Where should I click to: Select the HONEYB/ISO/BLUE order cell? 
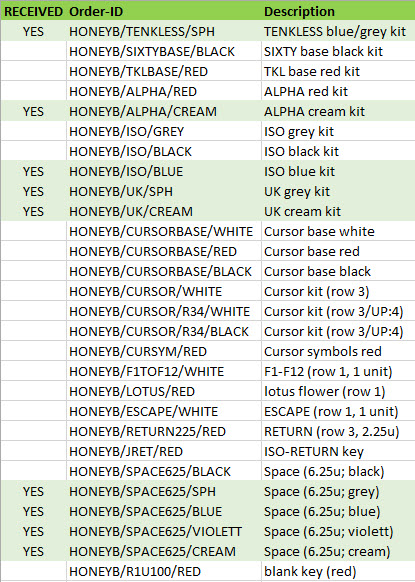click(x=164, y=171)
